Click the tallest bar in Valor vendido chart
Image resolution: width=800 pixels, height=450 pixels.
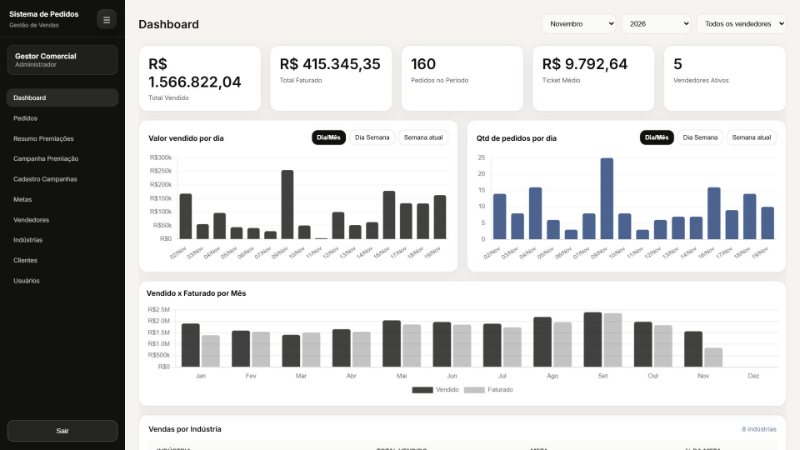click(x=287, y=205)
